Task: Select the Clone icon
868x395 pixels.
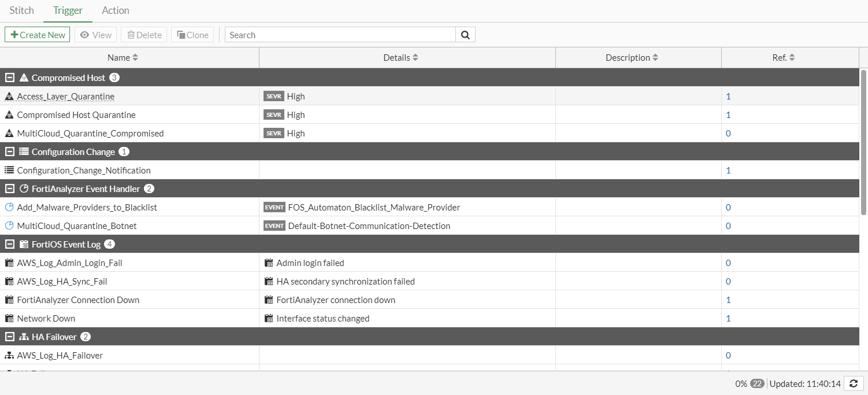Action: tap(180, 34)
